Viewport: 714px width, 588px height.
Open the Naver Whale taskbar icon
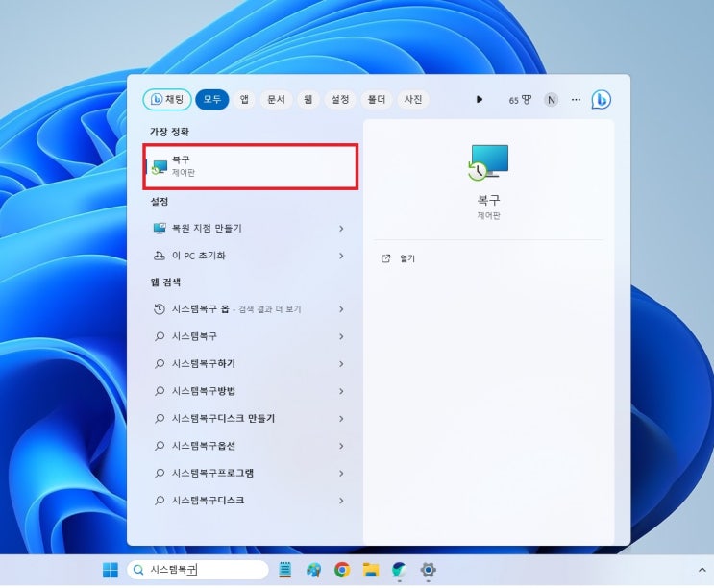[400, 570]
